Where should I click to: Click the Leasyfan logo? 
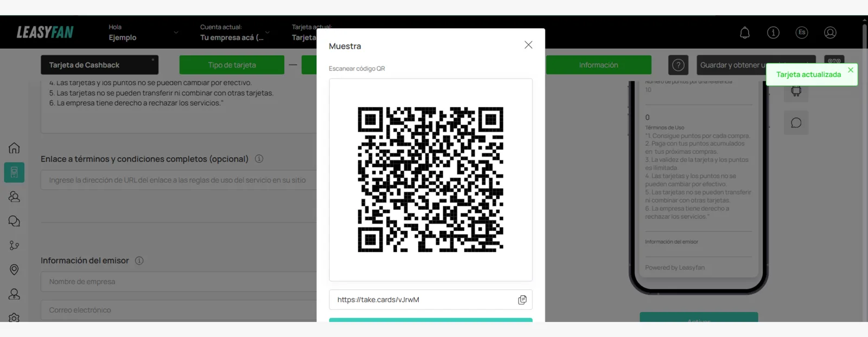[45, 33]
